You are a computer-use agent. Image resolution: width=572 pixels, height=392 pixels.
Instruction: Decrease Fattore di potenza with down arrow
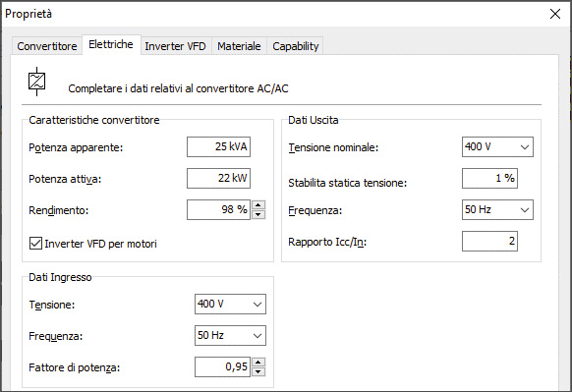coord(258,371)
